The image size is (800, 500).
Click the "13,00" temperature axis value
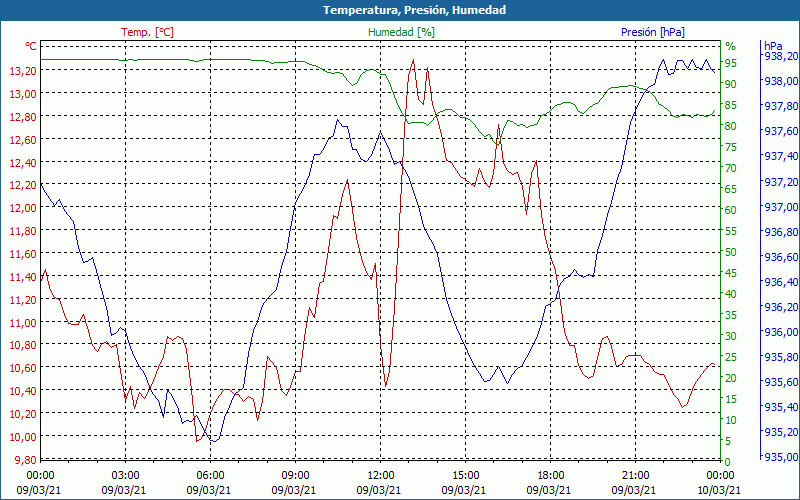coord(23,93)
